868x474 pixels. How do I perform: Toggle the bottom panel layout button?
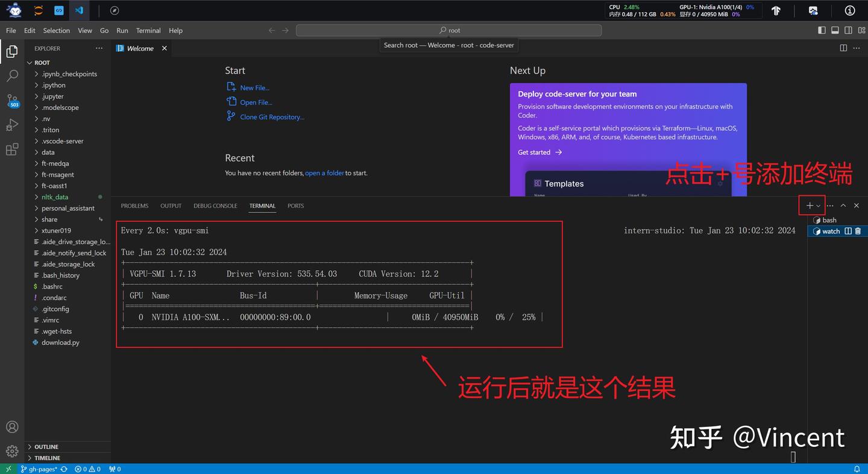pos(835,30)
